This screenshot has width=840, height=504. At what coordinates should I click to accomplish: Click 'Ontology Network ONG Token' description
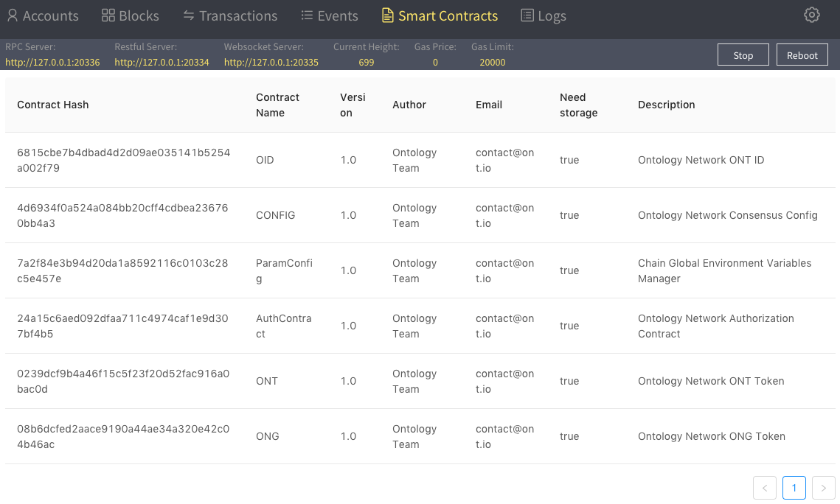[x=712, y=436]
